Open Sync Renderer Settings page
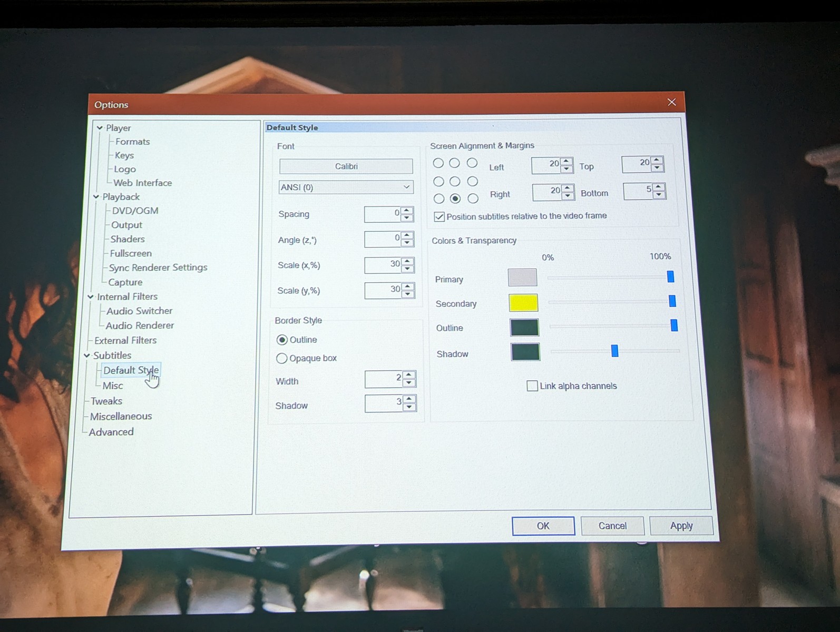840x632 pixels. coord(158,268)
